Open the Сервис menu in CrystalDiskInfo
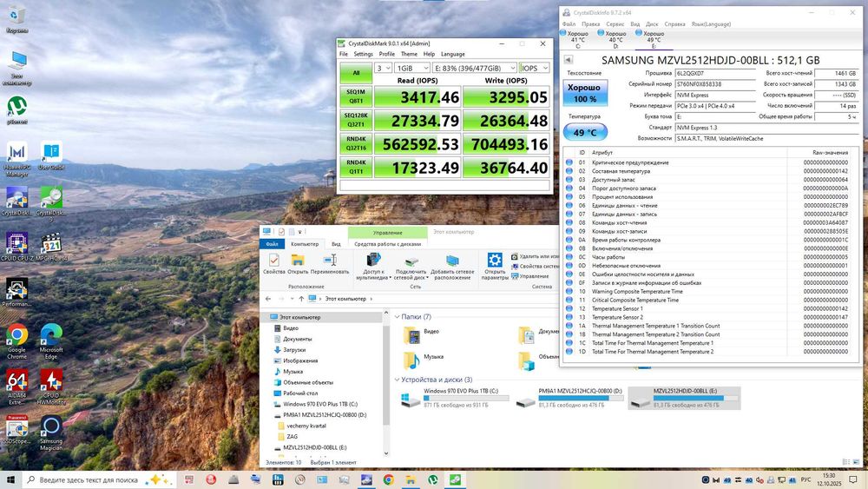Screen dimensions: 868x489 [x=615, y=24]
